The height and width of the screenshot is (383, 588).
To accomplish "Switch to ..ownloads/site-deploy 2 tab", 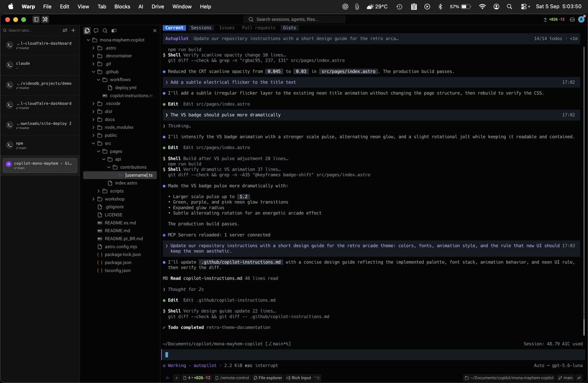I will tap(40, 125).
